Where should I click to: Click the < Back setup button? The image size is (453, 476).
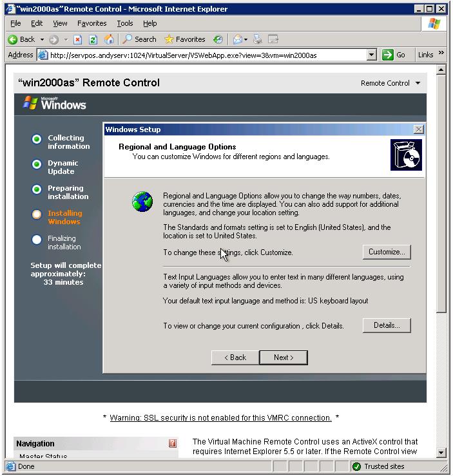(x=235, y=357)
